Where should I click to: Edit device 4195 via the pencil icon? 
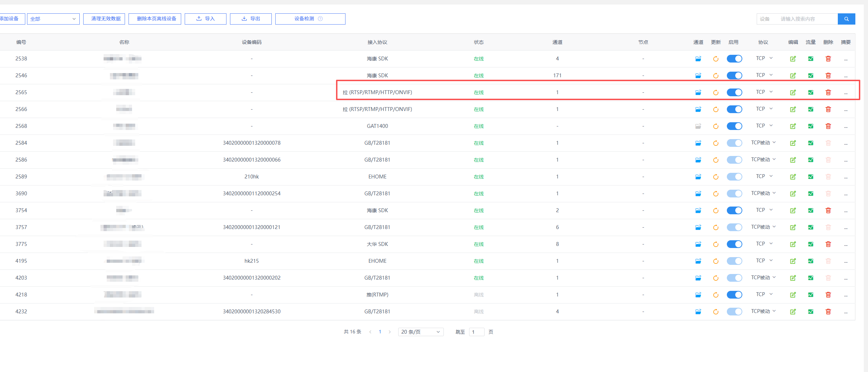point(793,261)
